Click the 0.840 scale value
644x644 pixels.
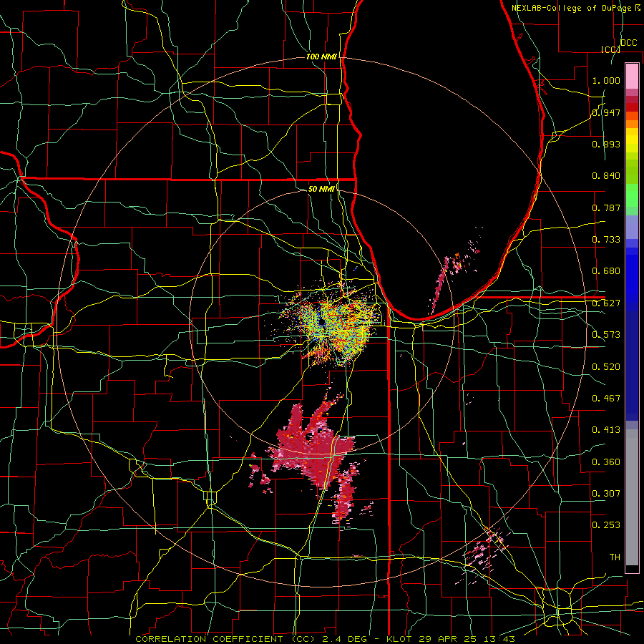point(606,176)
